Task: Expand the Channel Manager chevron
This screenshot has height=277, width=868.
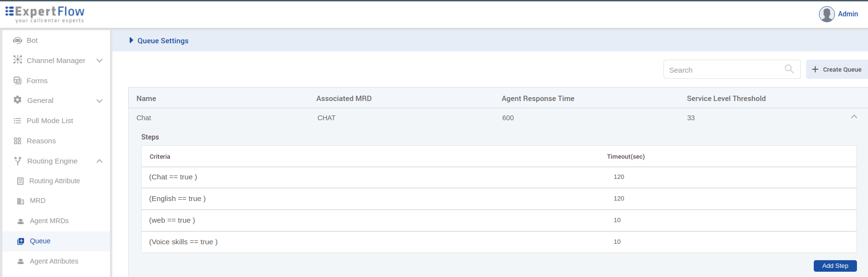Action: (x=99, y=61)
